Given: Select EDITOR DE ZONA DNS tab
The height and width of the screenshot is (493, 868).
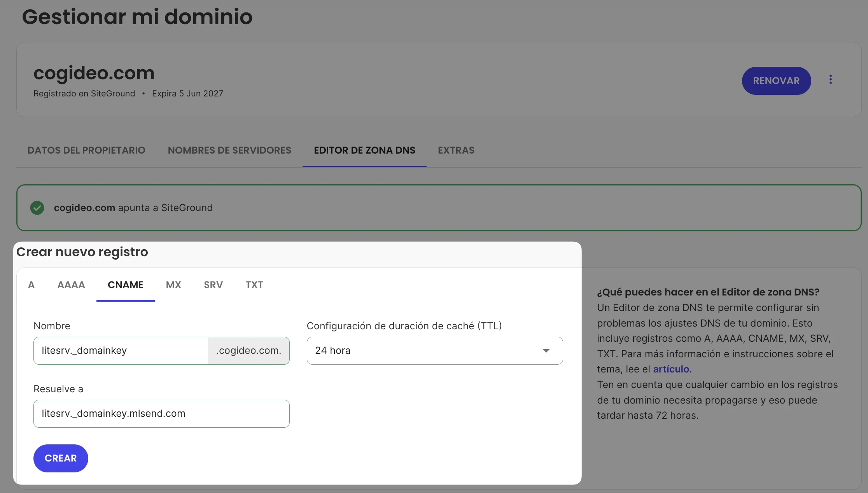Looking at the screenshot, I should coord(364,150).
